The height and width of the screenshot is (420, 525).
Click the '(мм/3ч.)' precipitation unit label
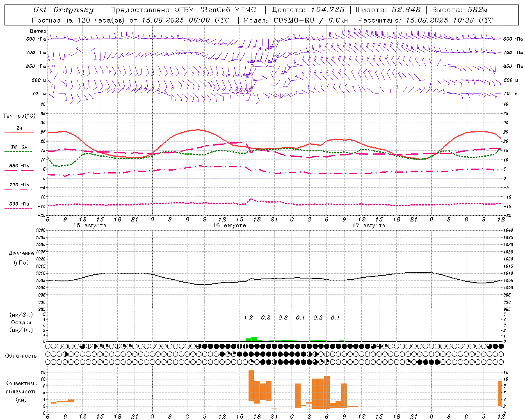pos(21,315)
